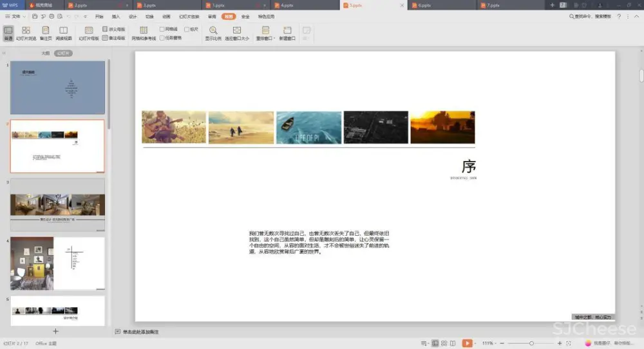Open Notes Page (备注页) view

(46, 33)
